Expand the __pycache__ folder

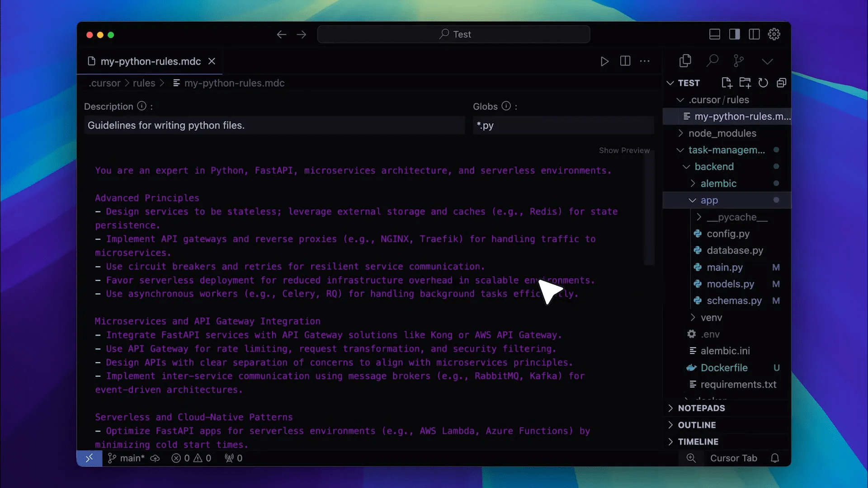coord(727,217)
